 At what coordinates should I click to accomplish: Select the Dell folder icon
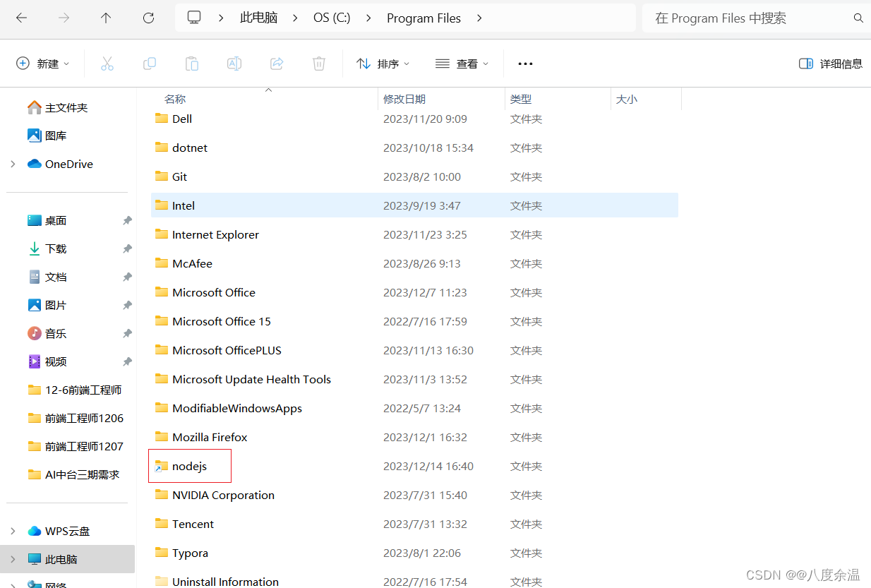pos(162,119)
